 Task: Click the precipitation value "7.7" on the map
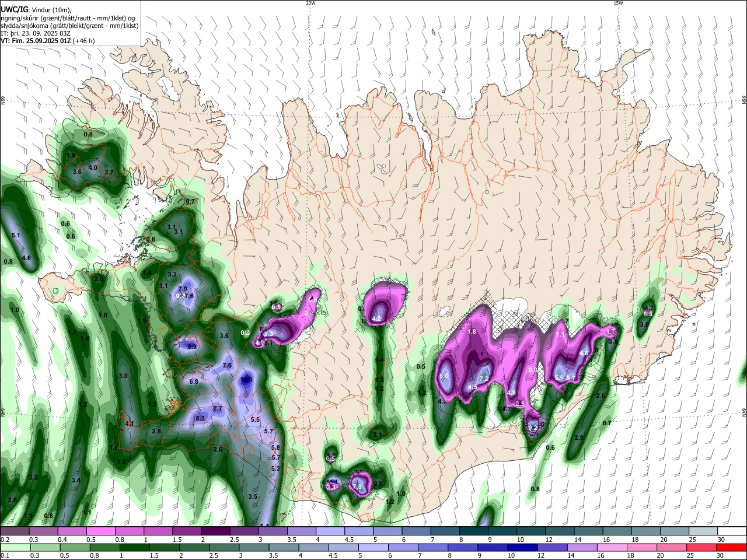[x=218, y=409]
